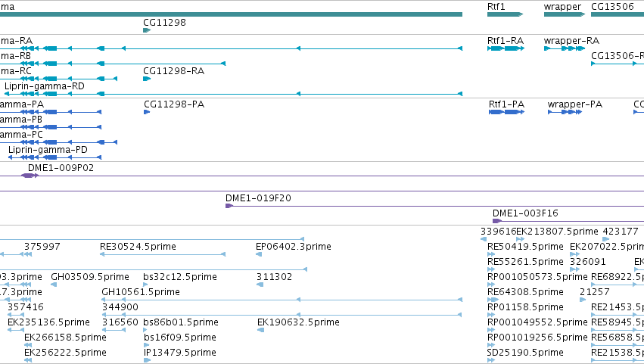Click the 21257 feature label
Screen dimensions: 644x364
pyautogui.click(x=594, y=291)
